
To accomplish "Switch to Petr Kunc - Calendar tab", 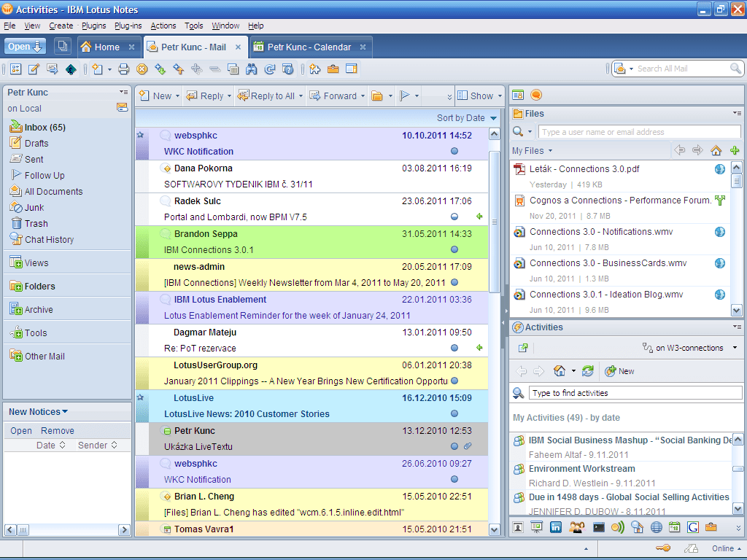I will [x=309, y=47].
